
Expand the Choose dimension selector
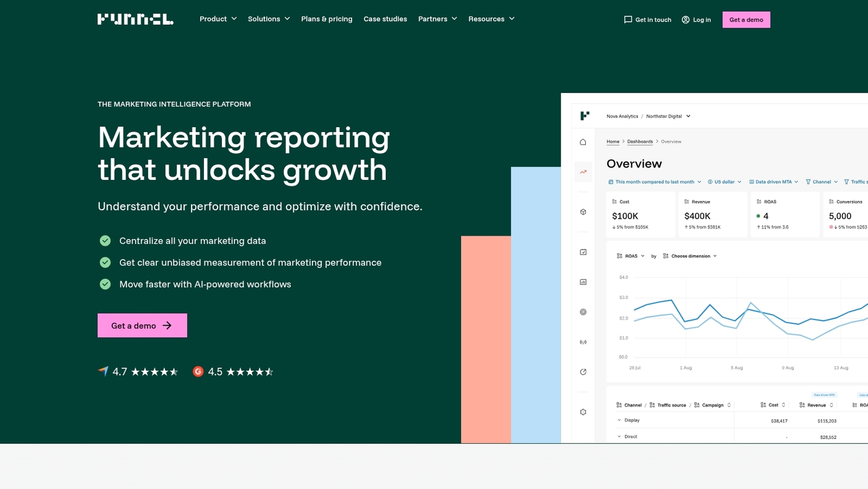[x=689, y=256]
